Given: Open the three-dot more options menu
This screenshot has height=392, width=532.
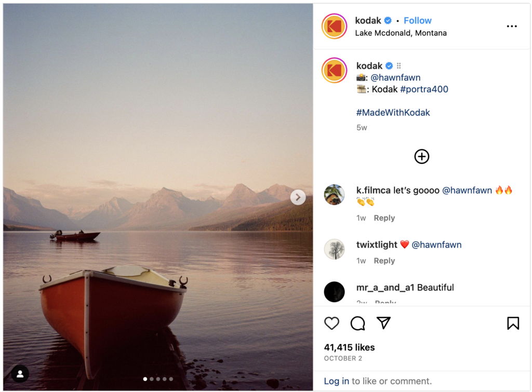Looking at the screenshot, I should coord(512,26).
